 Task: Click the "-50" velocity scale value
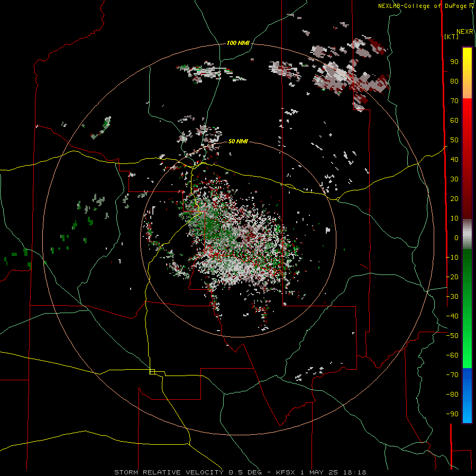click(x=452, y=336)
